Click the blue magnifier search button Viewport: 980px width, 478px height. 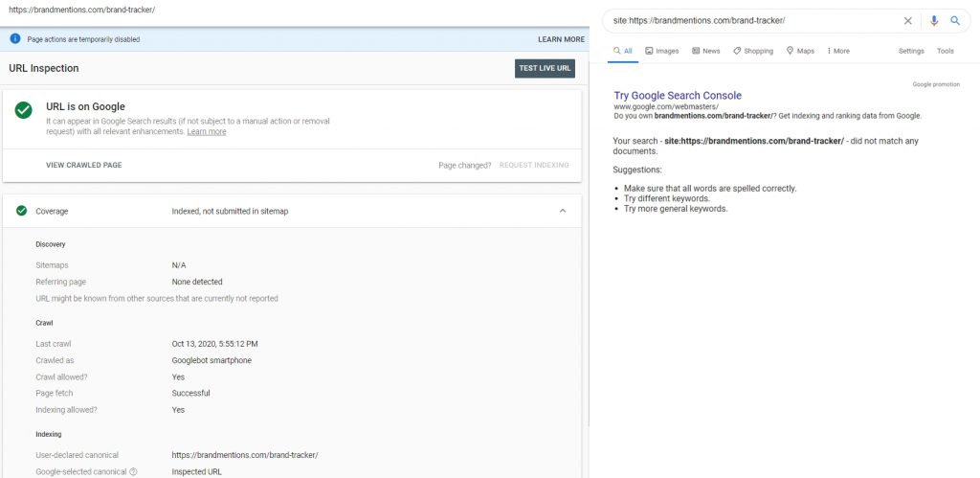click(955, 21)
